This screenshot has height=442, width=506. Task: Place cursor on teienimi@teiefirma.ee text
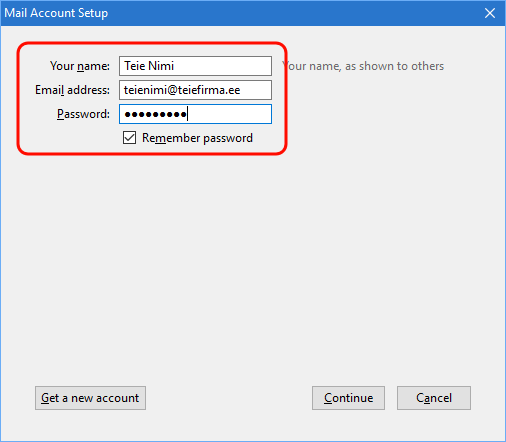click(x=182, y=90)
